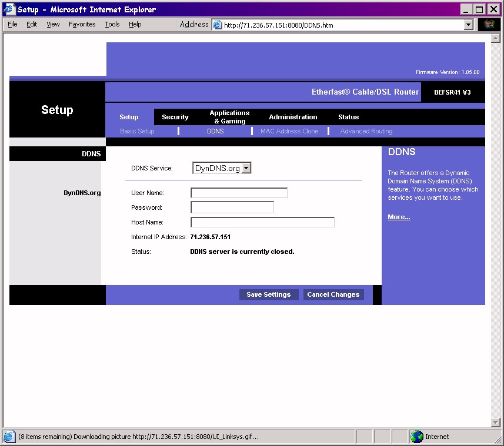Switch to the Administration tab
This screenshot has height=446, width=504.
pyautogui.click(x=293, y=117)
